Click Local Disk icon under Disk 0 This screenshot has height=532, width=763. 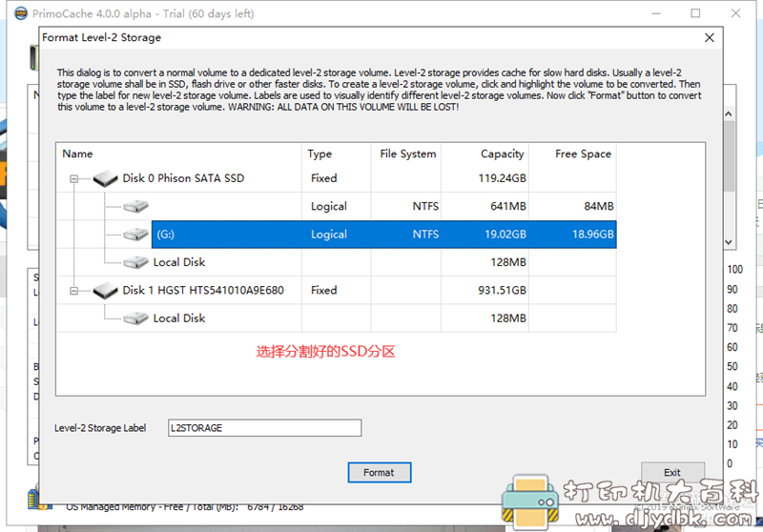coord(135,262)
